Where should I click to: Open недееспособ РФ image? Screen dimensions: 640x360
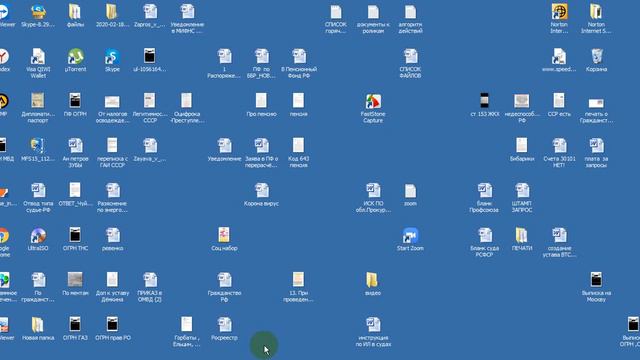tap(522, 102)
